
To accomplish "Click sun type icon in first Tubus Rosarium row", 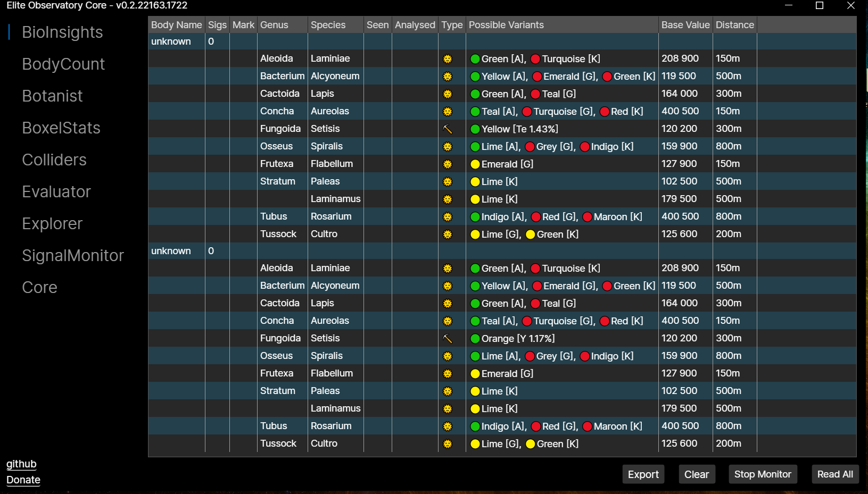I will point(448,217).
